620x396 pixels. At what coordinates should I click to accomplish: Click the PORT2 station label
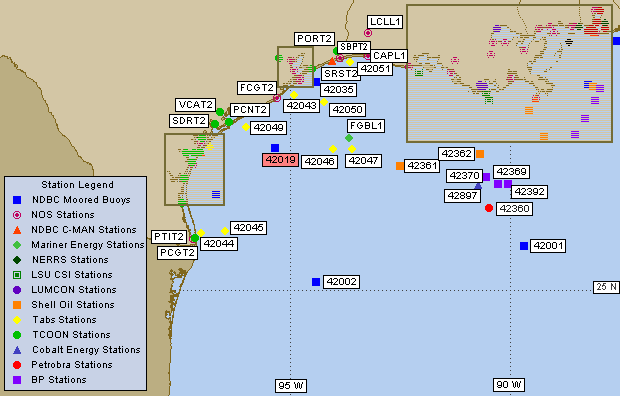click(x=314, y=39)
